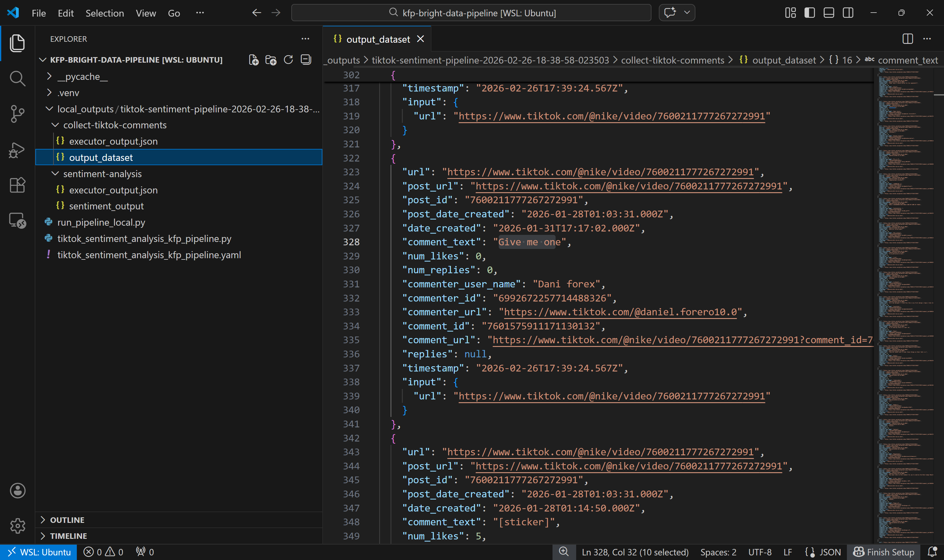Screen dimensions: 944x560
Task: Click the command center search field
Action: click(471, 13)
